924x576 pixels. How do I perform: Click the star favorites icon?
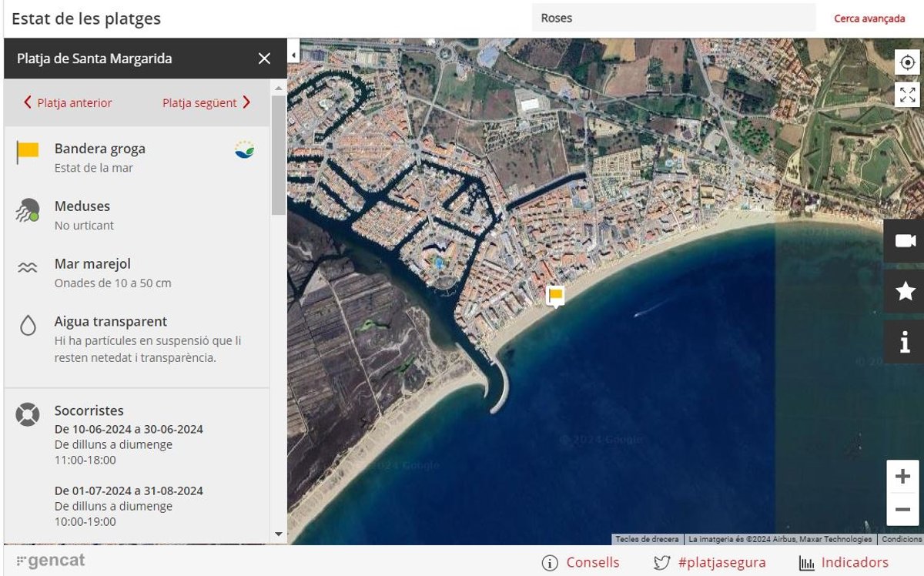pos(905,291)
